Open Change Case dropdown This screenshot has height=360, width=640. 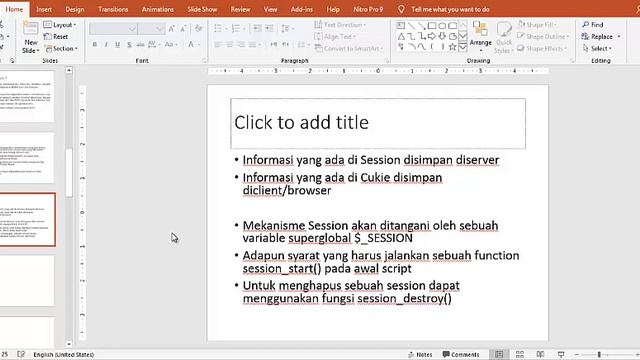[x=171, y=44]
